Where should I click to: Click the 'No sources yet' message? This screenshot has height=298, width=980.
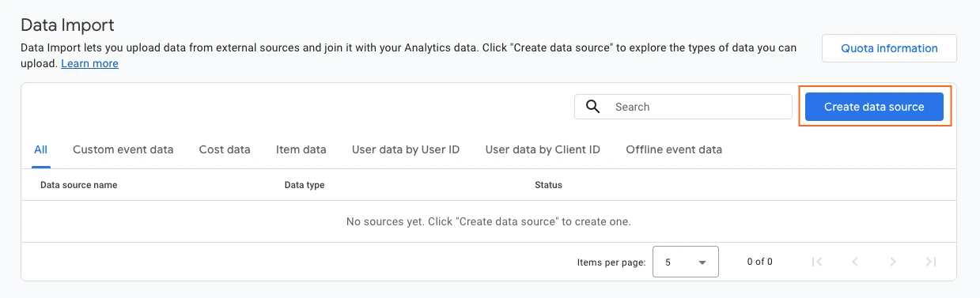489,221
